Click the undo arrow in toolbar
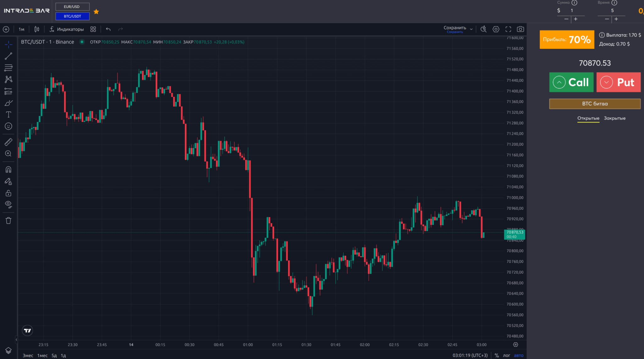The width and height of the screenshot is (644, 359). 108,29
